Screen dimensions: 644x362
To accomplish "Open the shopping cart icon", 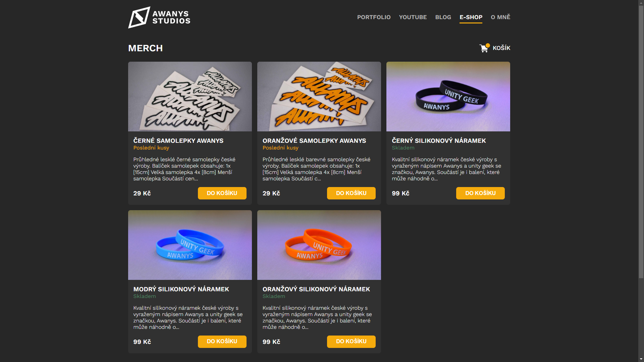I will tap(484, 48).
